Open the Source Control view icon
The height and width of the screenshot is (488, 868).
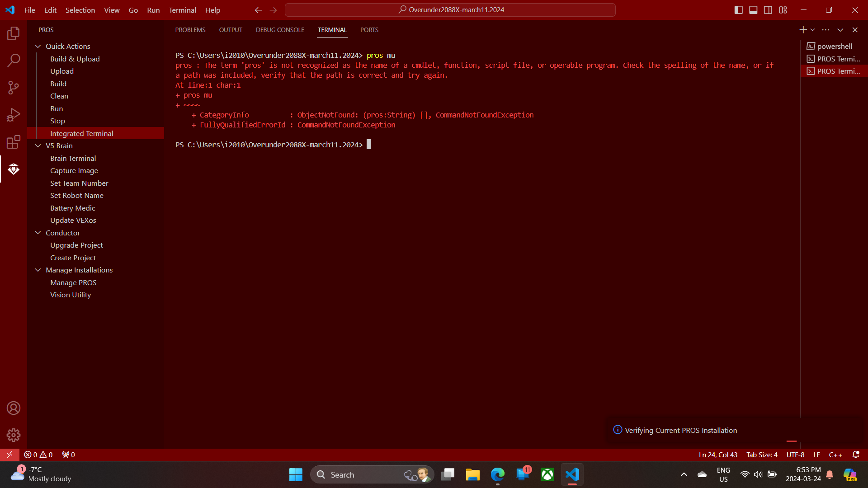click(14, 87)
